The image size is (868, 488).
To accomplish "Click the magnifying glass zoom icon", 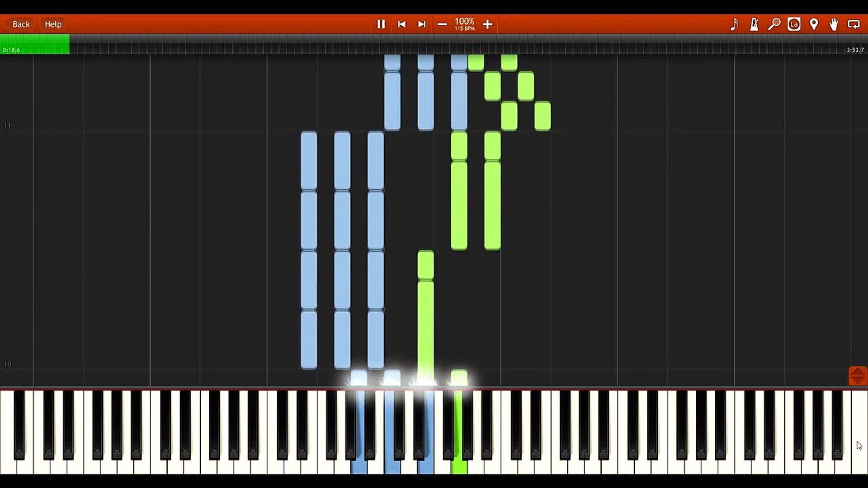I will pyautogui.click(x=774, y=24).
